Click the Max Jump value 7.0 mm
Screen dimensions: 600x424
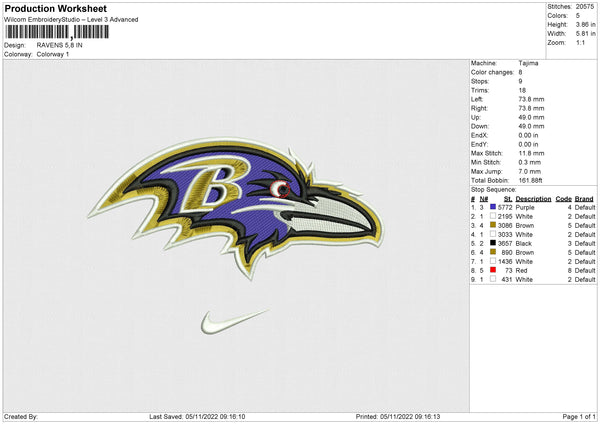(x=530, y=171)
